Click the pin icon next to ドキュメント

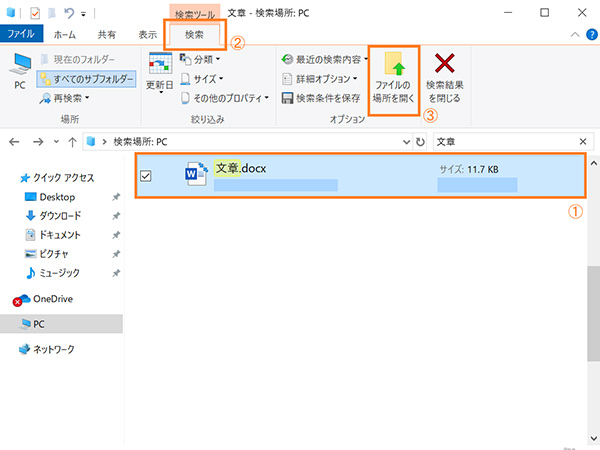(x=116, y=235)
